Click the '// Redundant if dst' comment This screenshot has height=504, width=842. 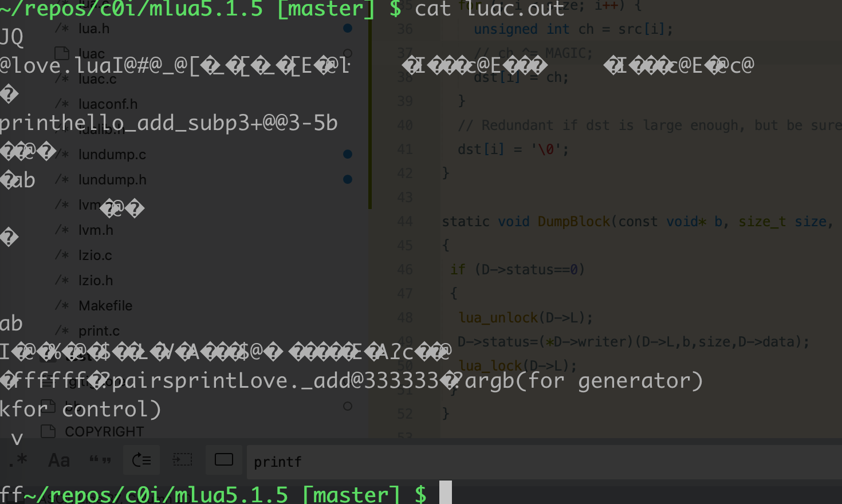650,125
